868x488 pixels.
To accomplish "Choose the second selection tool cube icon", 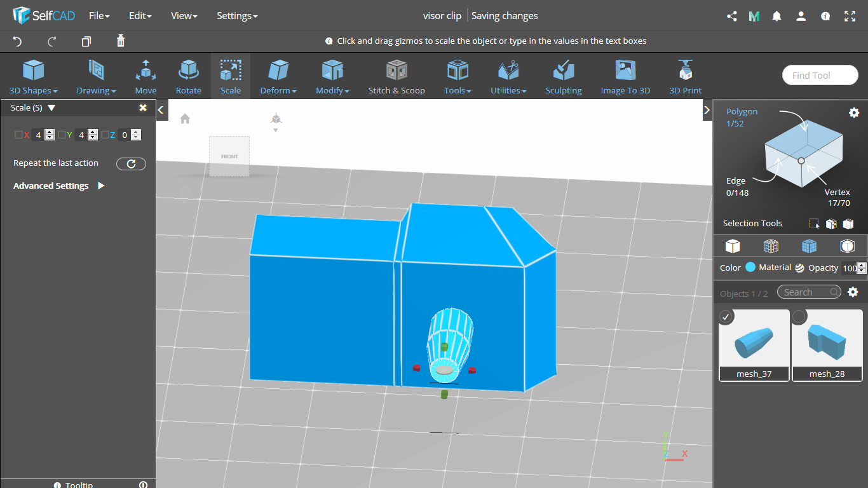I will [x=831, y=224].
